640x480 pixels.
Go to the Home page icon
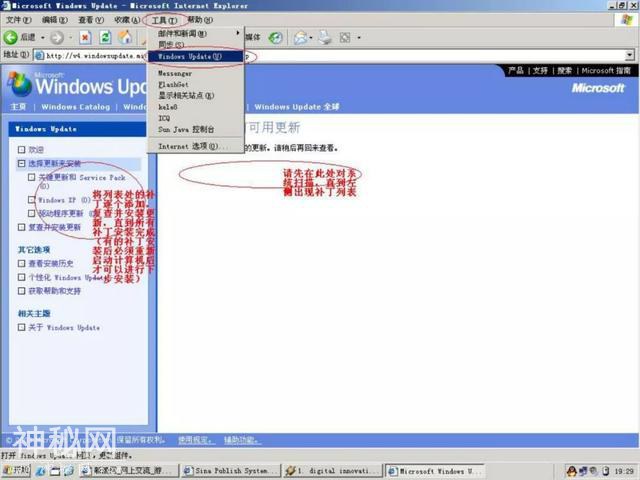click(x=125, y=38)
